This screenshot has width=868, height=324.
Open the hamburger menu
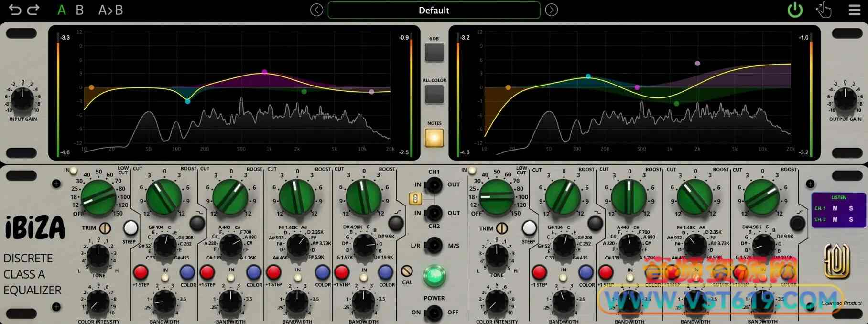tap(854, 10)
